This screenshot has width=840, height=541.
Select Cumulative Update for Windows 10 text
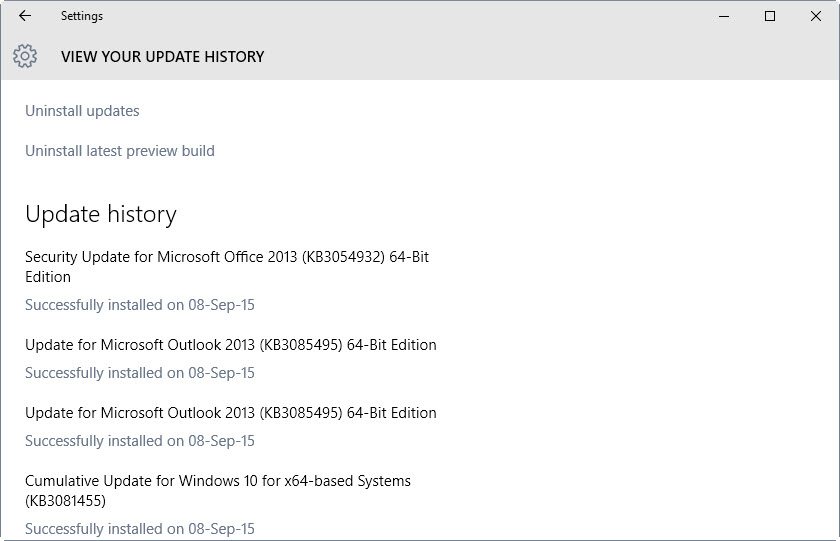click(x=218, y=491)
